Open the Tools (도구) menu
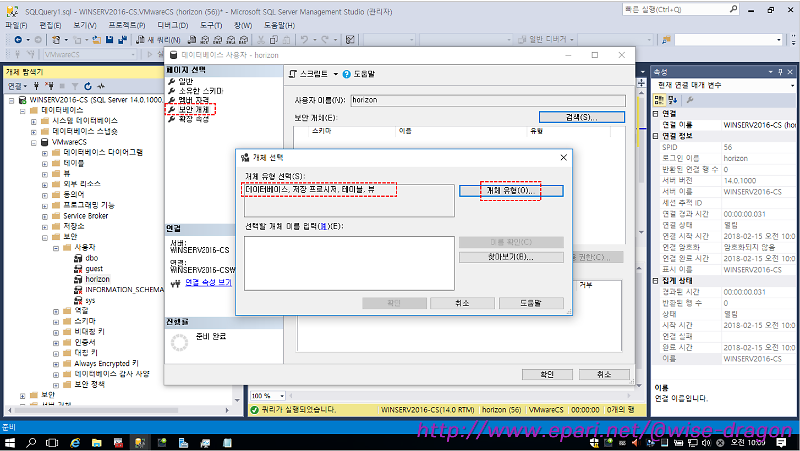Screen dimensions: 800x451 (x=211, y=25)
